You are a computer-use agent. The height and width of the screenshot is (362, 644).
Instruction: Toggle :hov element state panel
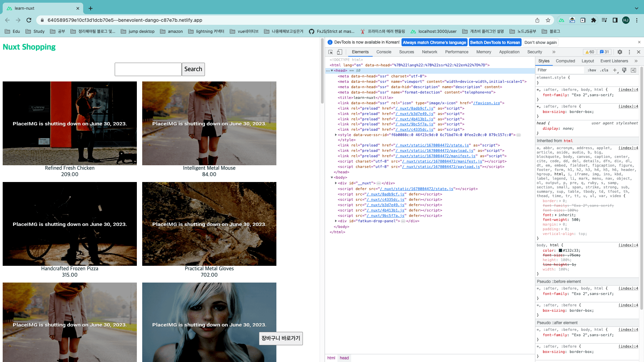(x=592, y=70)
